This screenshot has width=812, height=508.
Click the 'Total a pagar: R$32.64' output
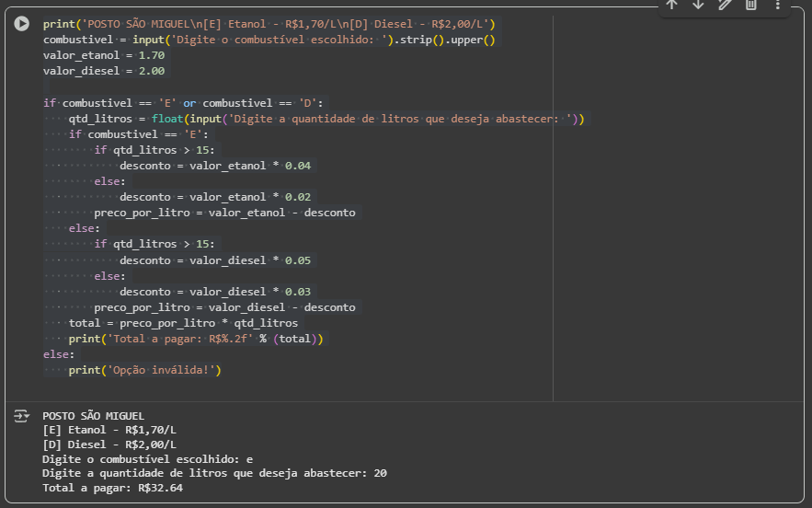[x=112, y=488]
